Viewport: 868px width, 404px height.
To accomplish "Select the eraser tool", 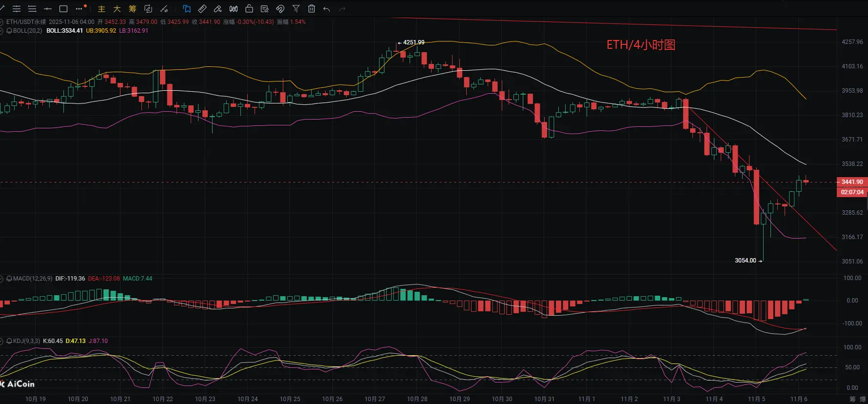I will coord(218,9).
